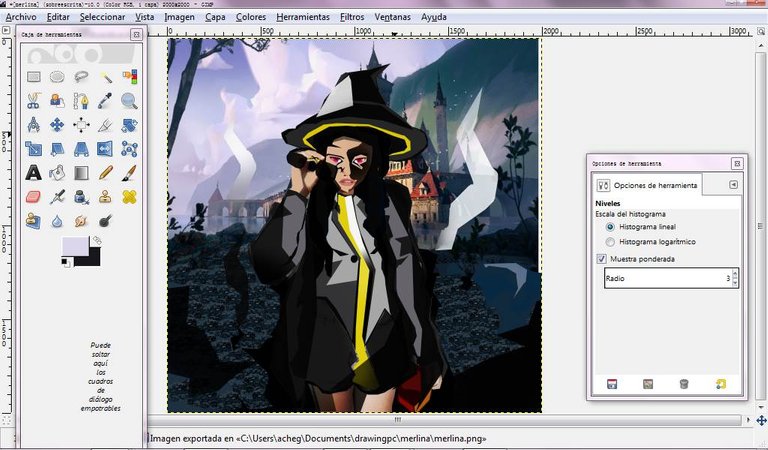Select the Scale tool

point(33,149)
